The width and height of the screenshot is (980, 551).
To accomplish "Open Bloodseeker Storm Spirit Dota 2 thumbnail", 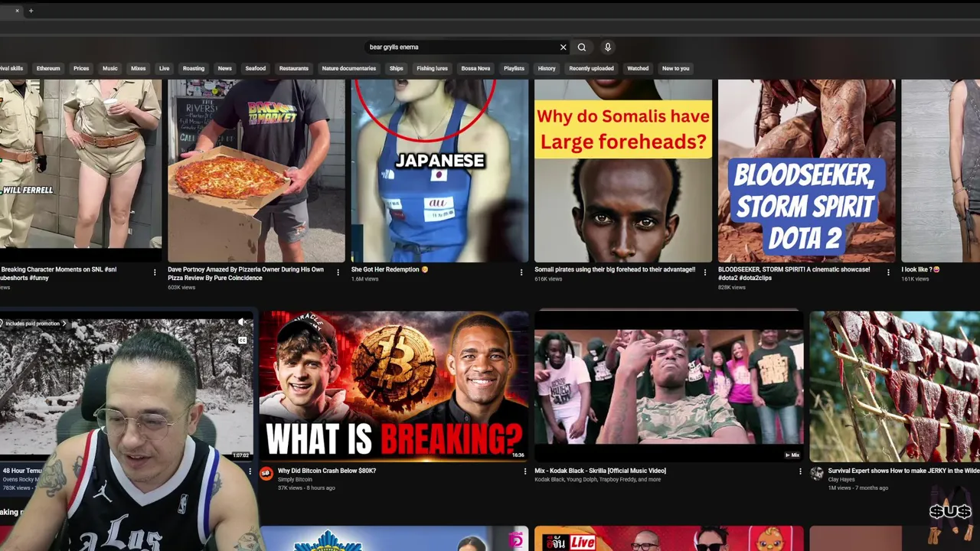I will click(x=806, y=170).
